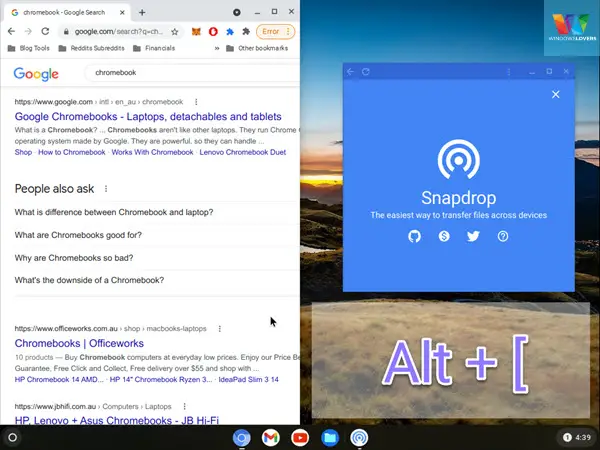Open Chrome from the shelf

pyautogui.click(x=241, y=438)
